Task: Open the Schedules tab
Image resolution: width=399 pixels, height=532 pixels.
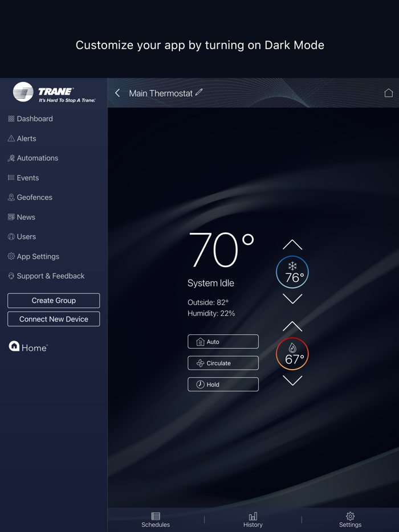Action: 156,520
